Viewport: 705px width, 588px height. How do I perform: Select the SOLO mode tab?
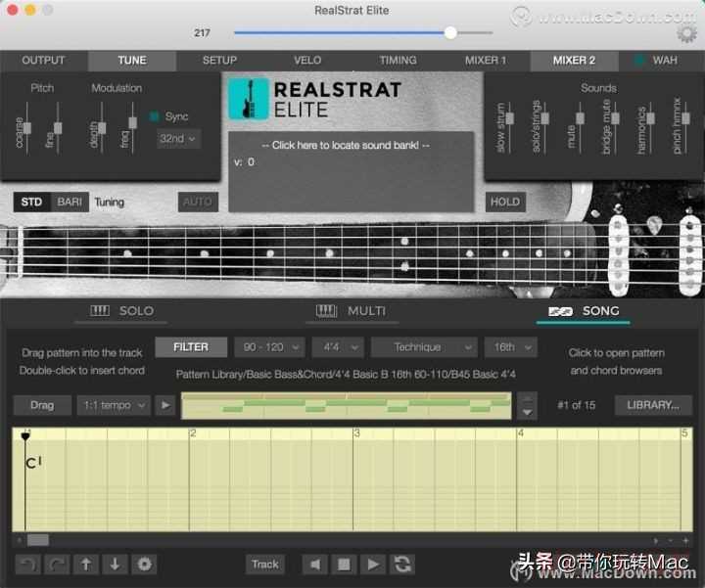pos(122,311)
